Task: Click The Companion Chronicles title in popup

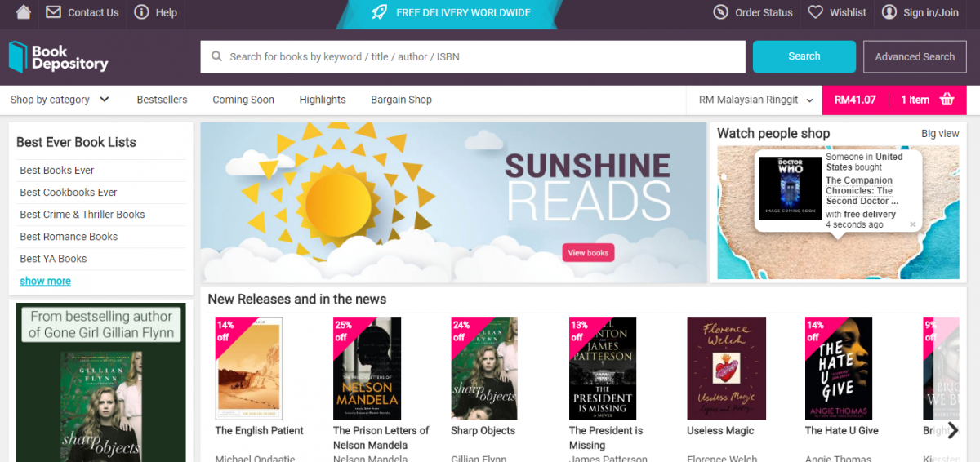Action: pyautogui.click(x=862, y=190)
